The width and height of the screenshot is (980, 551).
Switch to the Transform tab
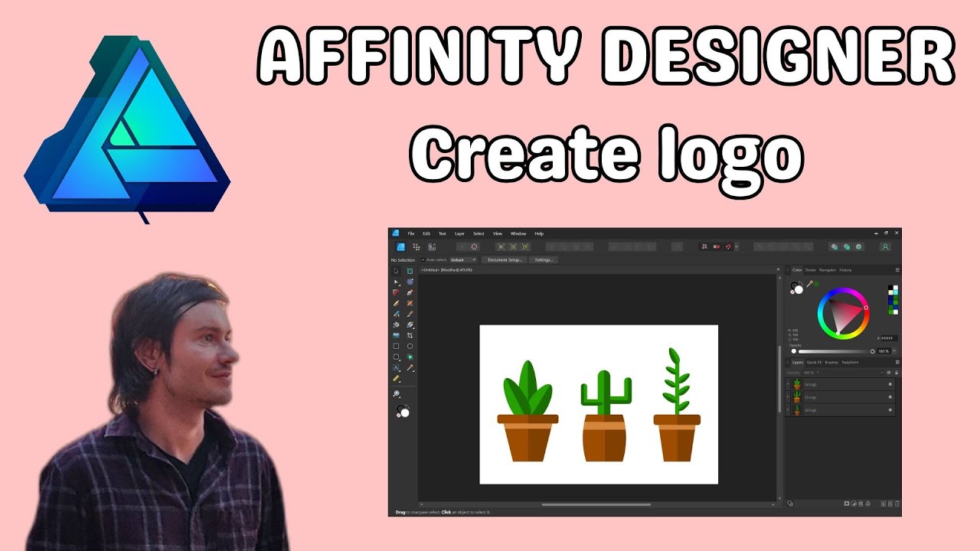pyautogui.click(x=850, y=362)
